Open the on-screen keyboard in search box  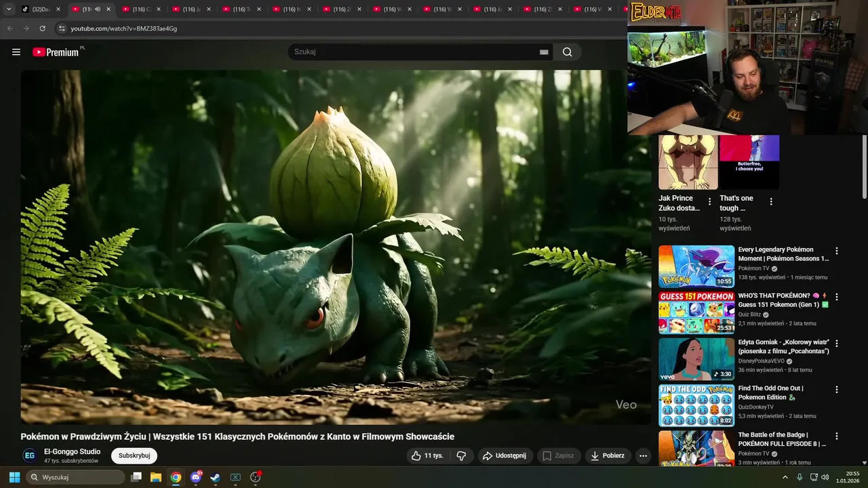(x=544, y=52)
